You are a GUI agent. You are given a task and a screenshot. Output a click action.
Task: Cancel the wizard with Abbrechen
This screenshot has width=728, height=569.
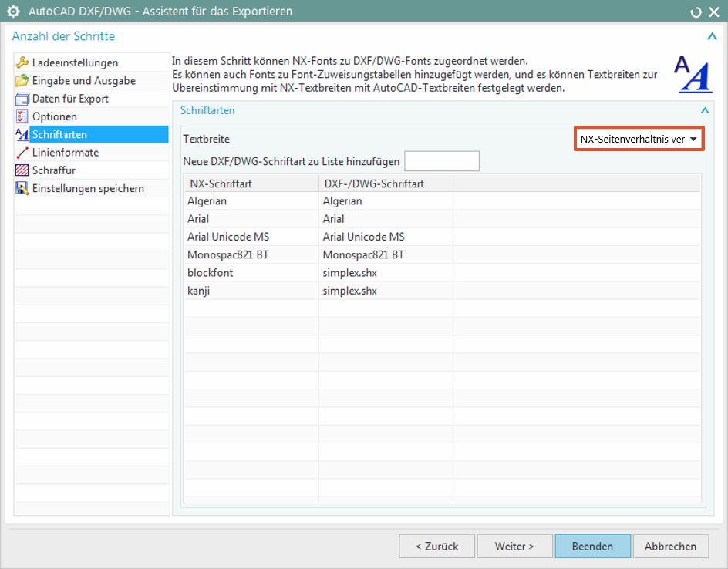(x=670, y=546)
